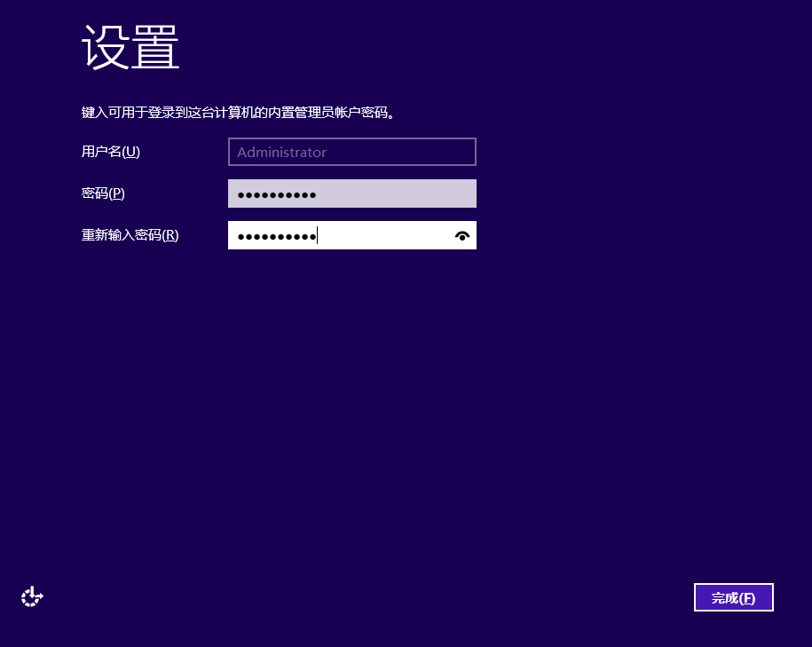Open the Ease of Access icon
812x647 pixels.
pyautogui.click(x=32, y=596)
